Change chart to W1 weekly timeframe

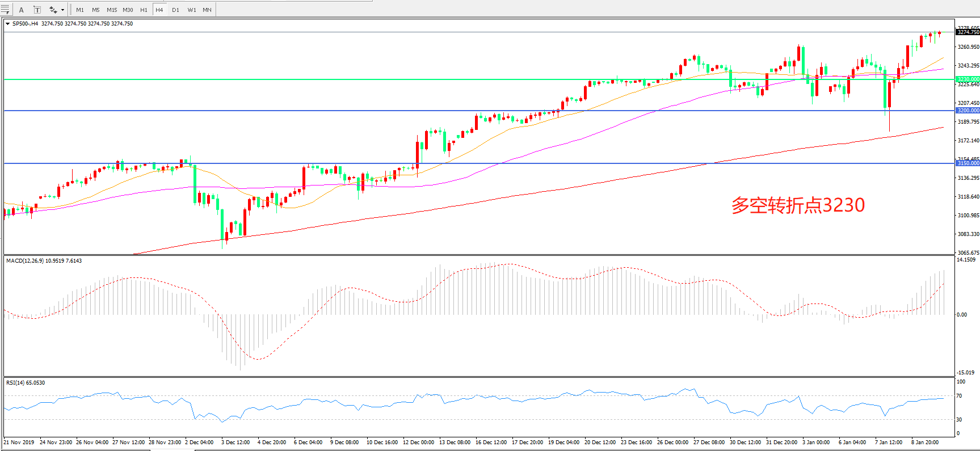tap(192, 10)
